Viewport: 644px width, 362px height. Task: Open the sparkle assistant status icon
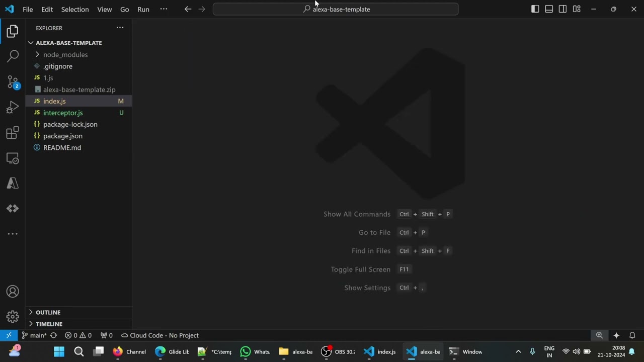[x=616, y=335]
